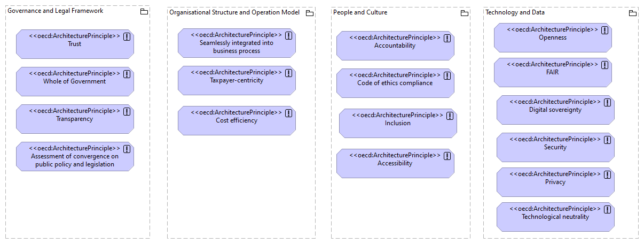Select the Accessibility principle label
Viewport: 644px width, 244px height.
(395, 163)
